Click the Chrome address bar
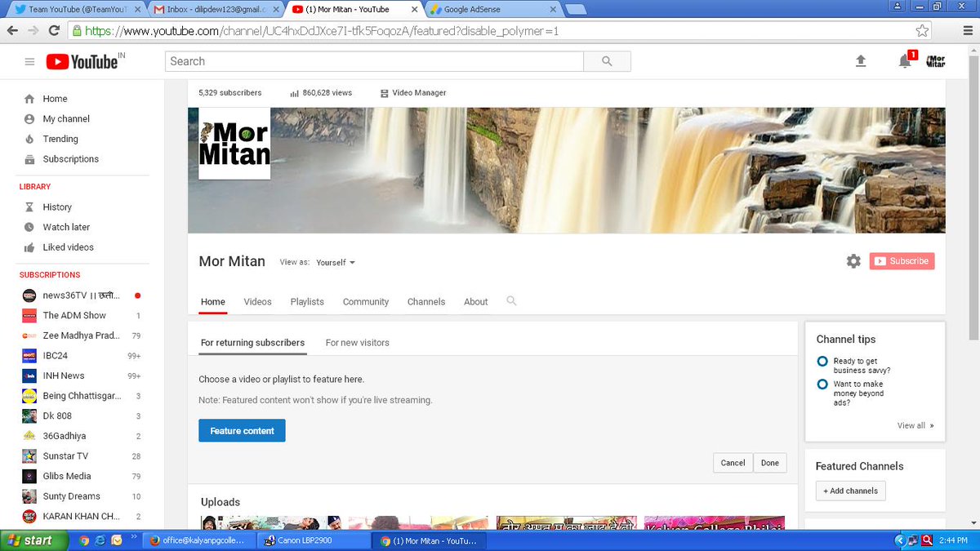 490,31
